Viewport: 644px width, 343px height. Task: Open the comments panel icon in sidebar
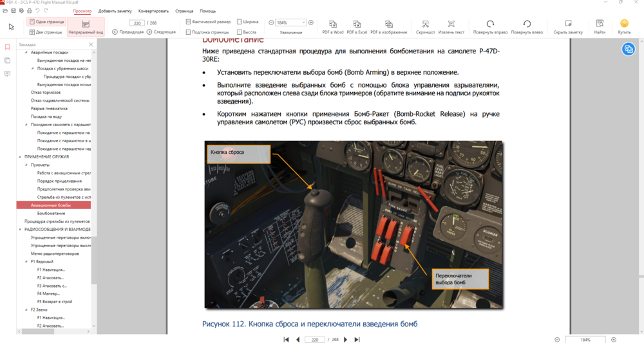pos(7,73)
